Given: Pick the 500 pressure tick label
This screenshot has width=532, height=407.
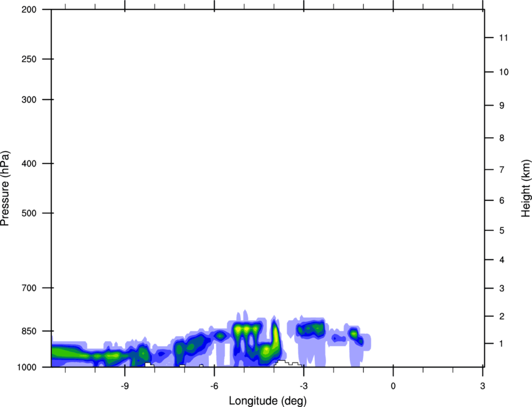Looking at the screenshot, I should (x=29, y=214).
